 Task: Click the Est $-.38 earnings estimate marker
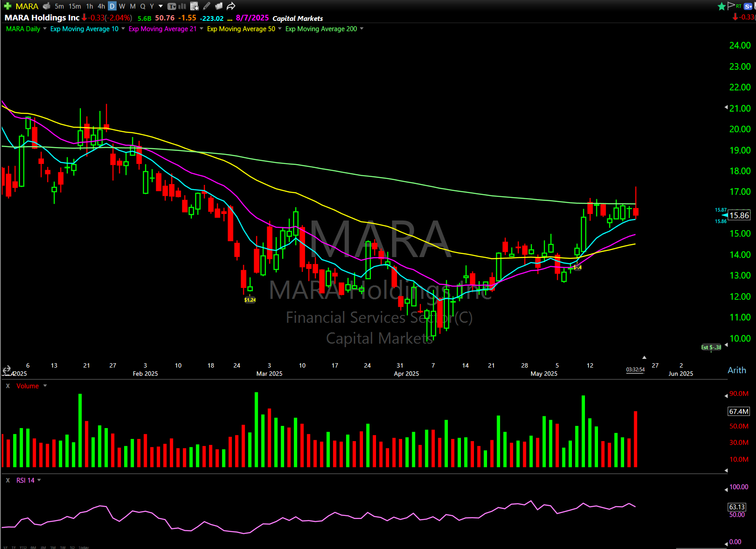tap(711, 347)
